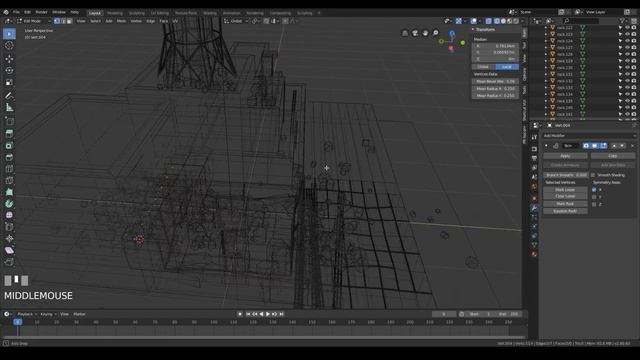Image resolution: width=640 pixels, height=360 pixels.
Task: Open the outliner filter dropdown
Action: click(x=623, y=20)
